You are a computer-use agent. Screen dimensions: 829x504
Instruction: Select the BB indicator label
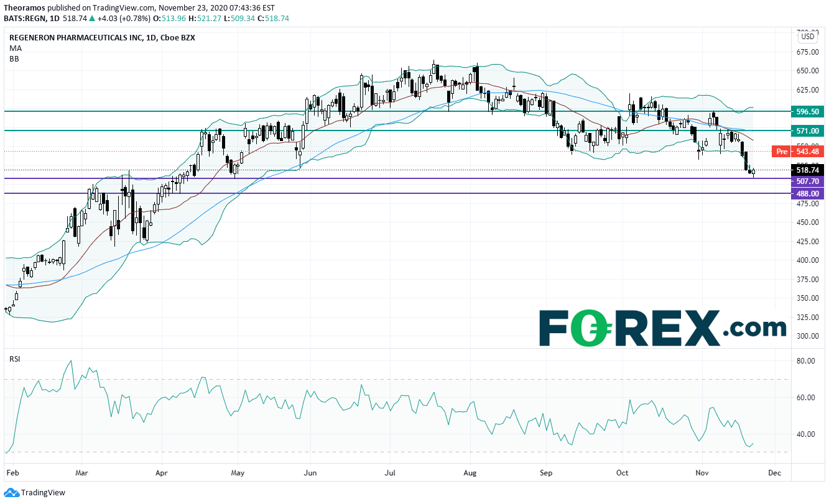[x=14, y=58]
